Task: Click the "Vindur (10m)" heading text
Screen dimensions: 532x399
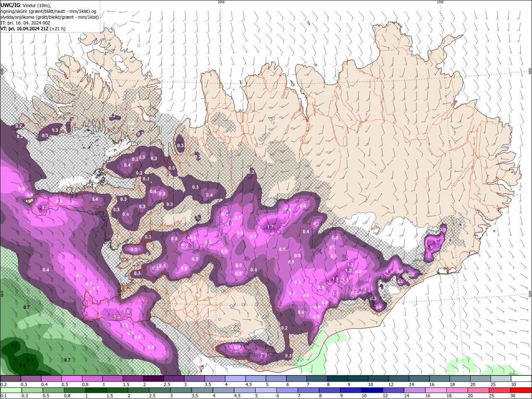Action: point(37,5)
